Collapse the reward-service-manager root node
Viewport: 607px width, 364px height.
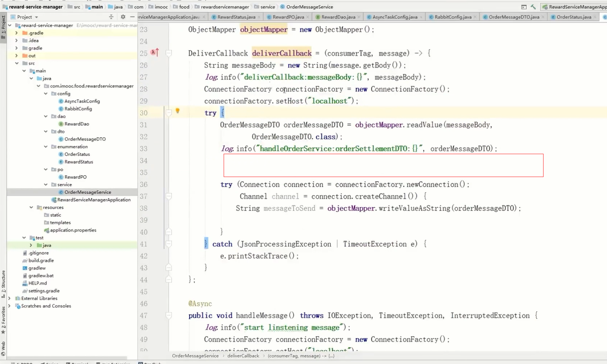click(x=9, y=25)
